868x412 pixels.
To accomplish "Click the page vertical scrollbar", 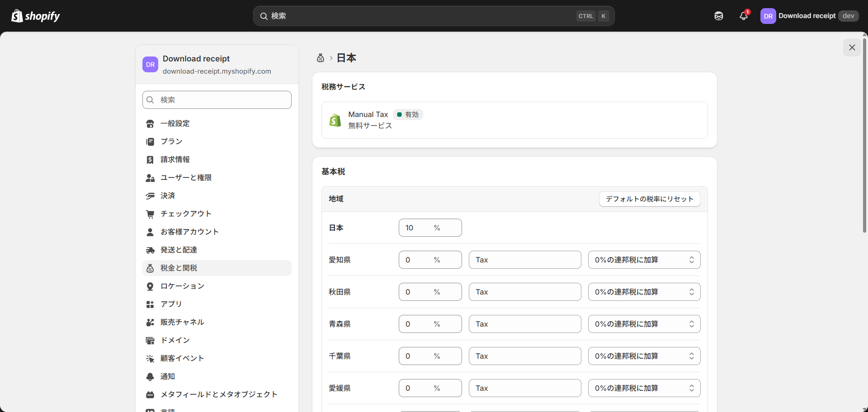I will (864, 136).
